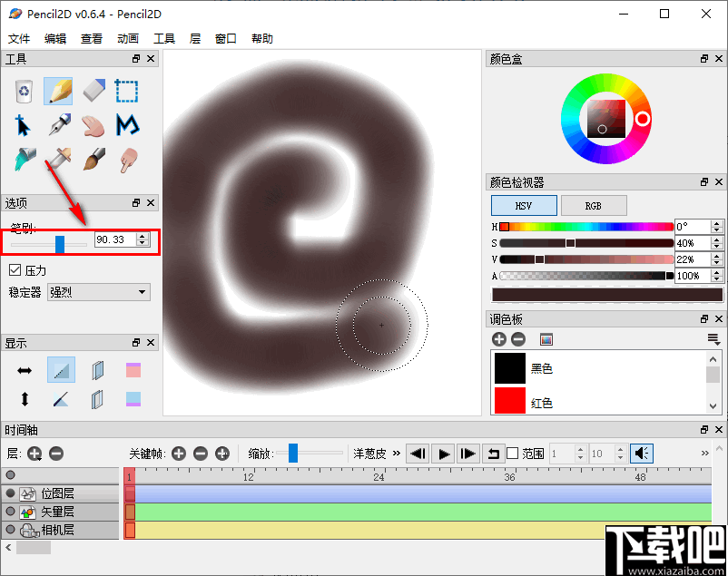
Task: Activate the Select (marquee) tool
Action: click(126, 91)
